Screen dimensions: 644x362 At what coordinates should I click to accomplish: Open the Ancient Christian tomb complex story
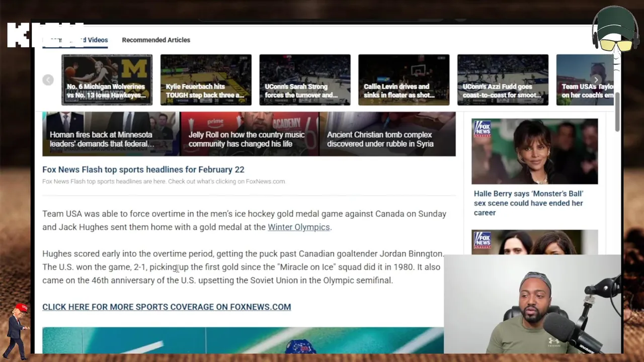pos(387,134)
